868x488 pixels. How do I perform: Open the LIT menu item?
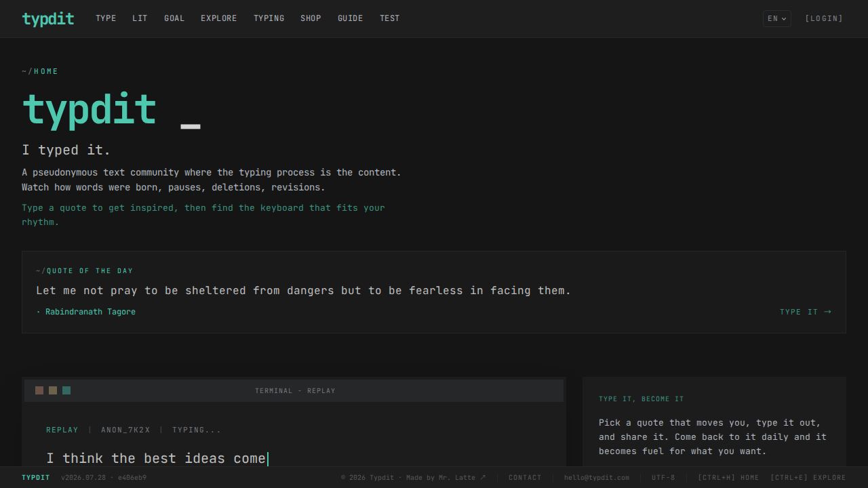(x=140, y=18)
